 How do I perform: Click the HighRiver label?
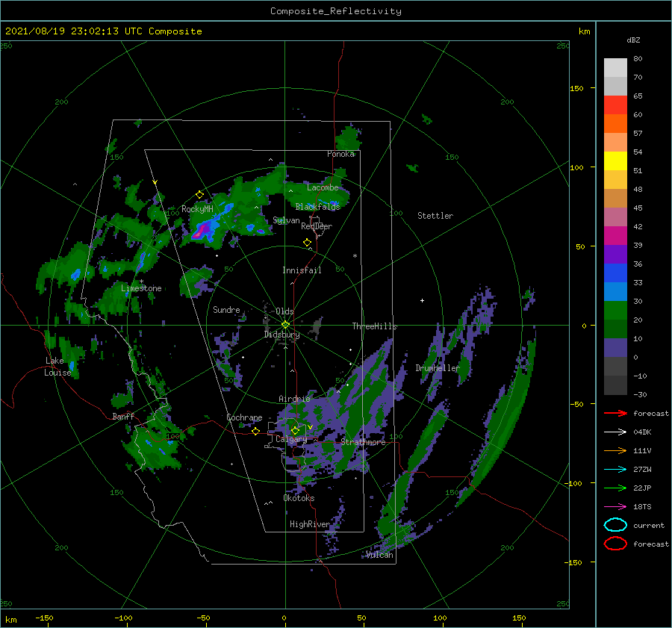tap(309, 524)
